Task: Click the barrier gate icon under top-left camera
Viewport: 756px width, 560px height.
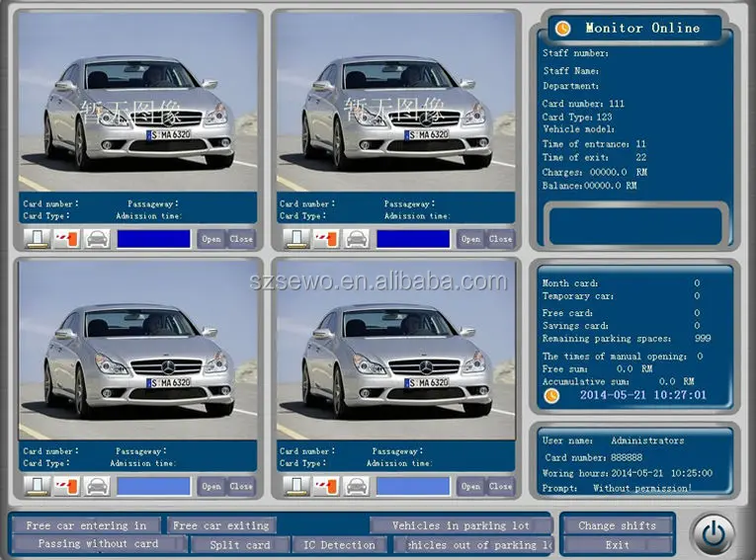Action: [67, 239]
